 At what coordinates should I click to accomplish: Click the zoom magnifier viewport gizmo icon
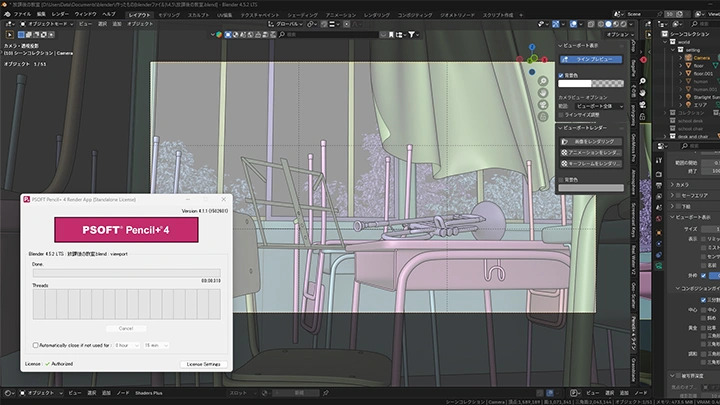[x=645, y=79]
